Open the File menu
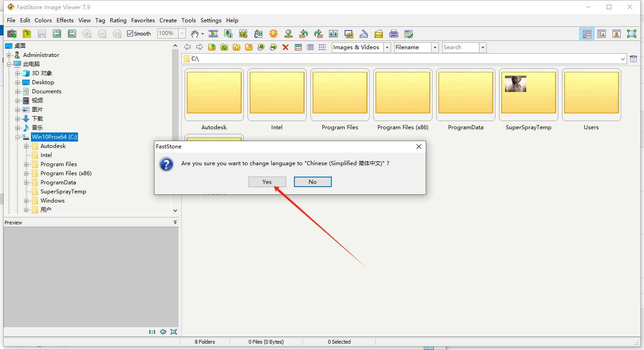The width and height of the screenshot is (644, 350). [x=11, y=20]
